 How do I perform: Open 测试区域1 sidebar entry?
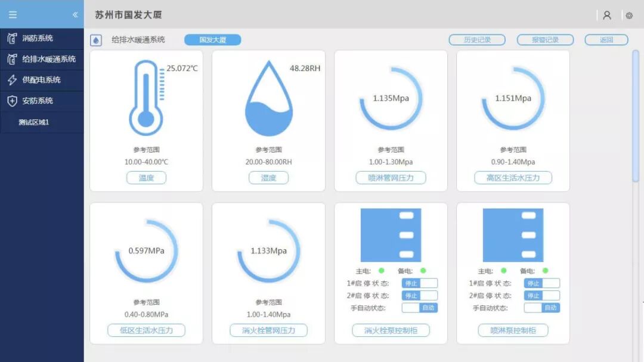tap(42, 122)
